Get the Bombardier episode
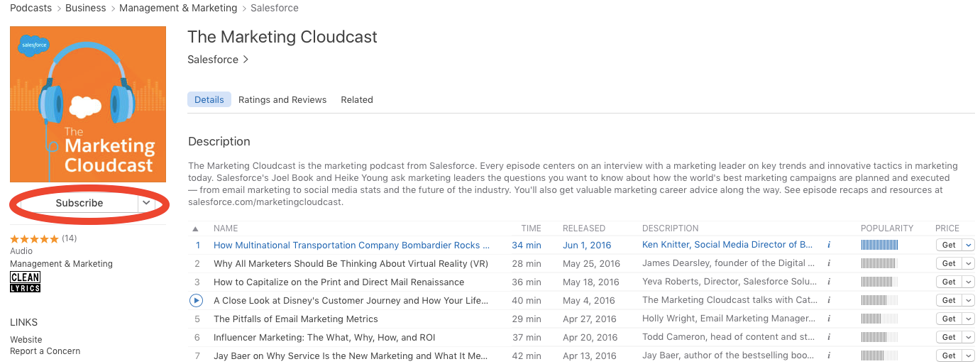The image size is (980, 364). [949, 245]
